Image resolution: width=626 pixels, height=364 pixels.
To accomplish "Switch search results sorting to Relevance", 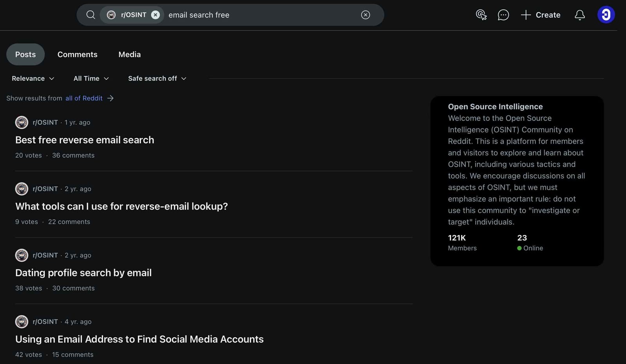I will click(32, 78).
